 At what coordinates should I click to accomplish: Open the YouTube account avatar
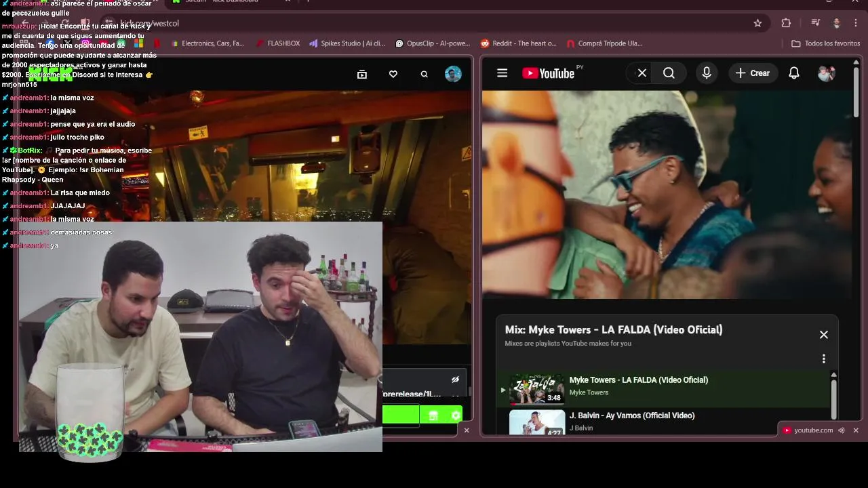827,73
